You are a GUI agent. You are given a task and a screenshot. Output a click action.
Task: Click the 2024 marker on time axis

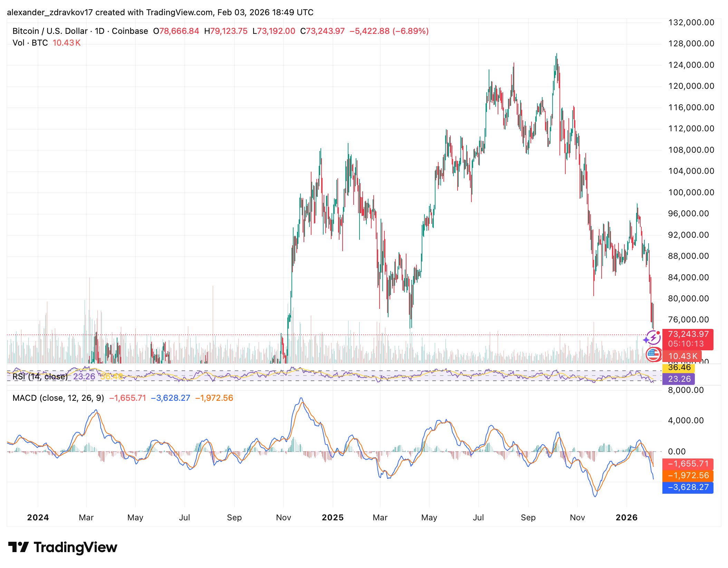(x=38, y=518)
